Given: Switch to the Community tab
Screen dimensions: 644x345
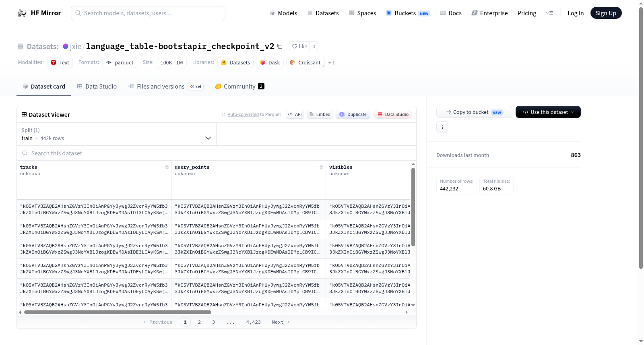Looking at the screenshot, I should coord(239,86).
